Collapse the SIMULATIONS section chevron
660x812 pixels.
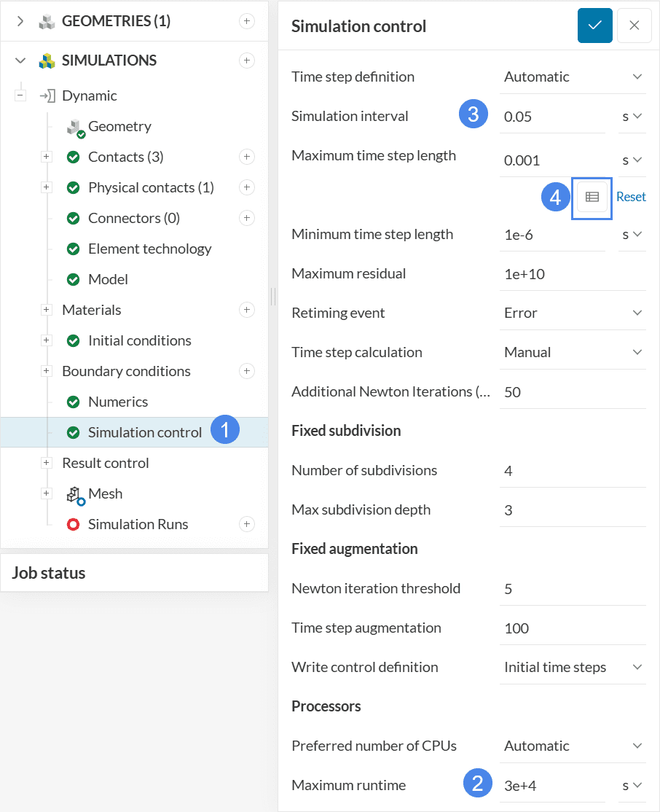click(20, 60)
